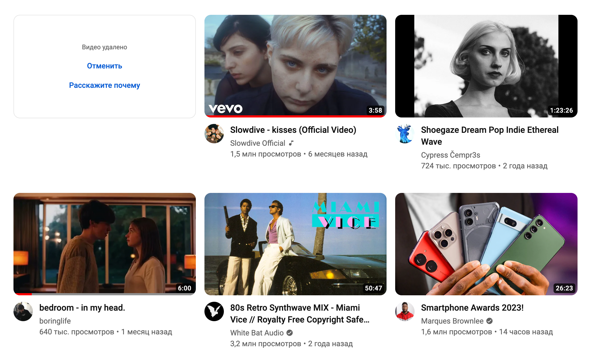Click 26:23 duration badge on Smartphone Awards

564,288
